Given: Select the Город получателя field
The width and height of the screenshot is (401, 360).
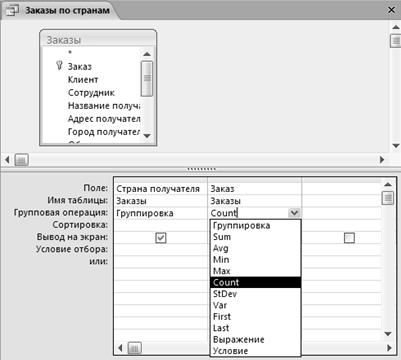Looking at the screenshot, I should [x=104, y=132].
